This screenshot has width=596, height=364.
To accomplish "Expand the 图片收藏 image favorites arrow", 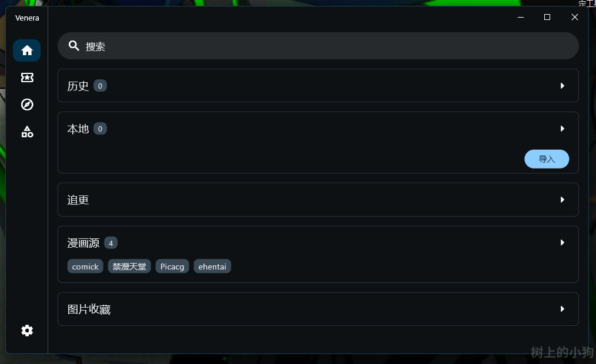I will pyautogui.click(x=562, y=309).
